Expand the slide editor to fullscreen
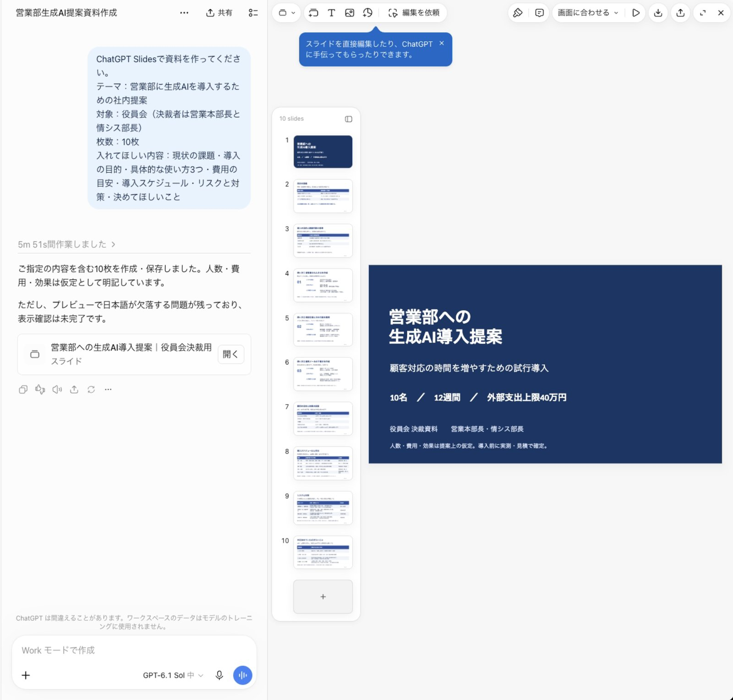733x700 pixels. pyautogui.click(x=703, y=13)
